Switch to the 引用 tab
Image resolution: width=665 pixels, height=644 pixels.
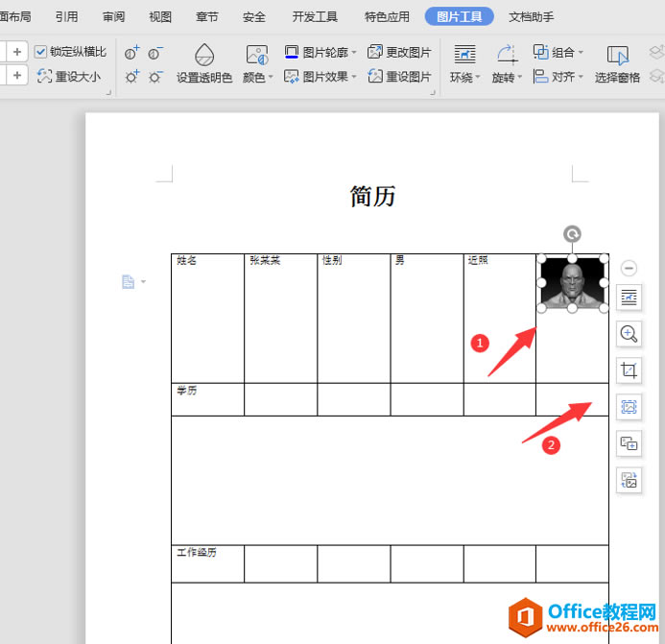click(x=66, y=16)
